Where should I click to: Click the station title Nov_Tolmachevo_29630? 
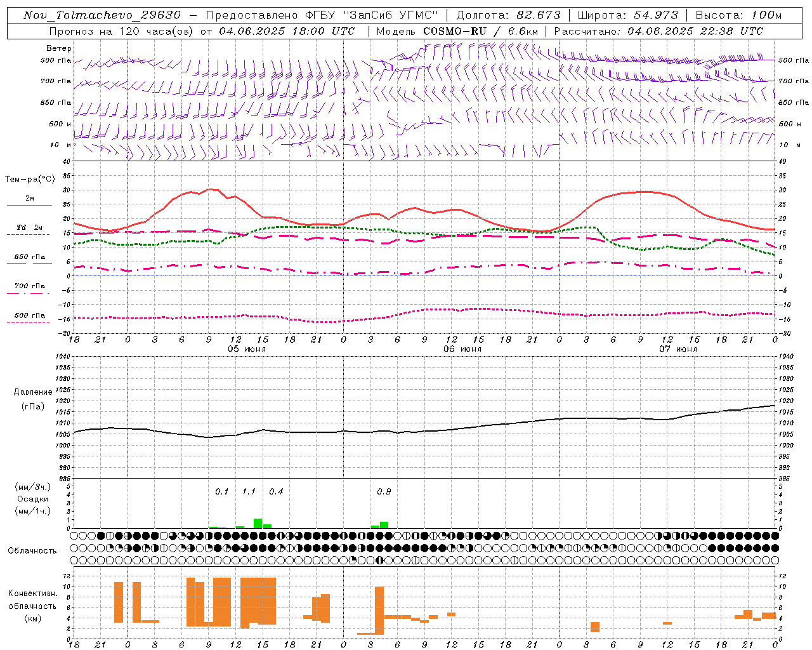[x=102, y=15]
